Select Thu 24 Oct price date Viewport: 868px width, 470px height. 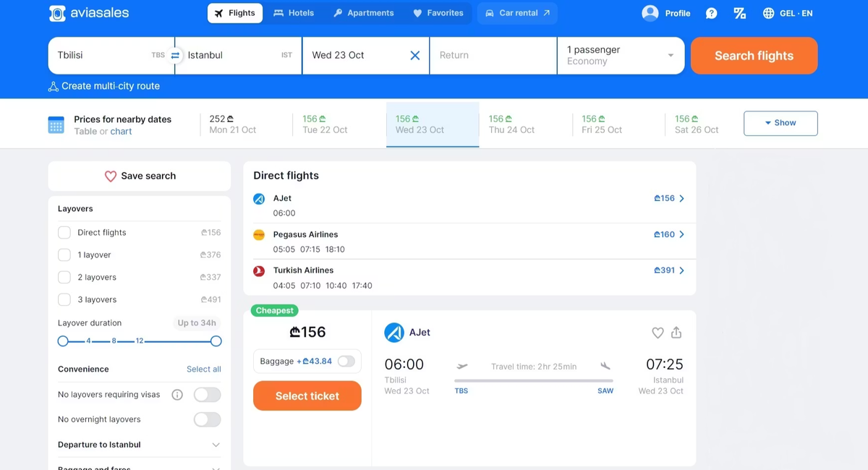[526, 124]
